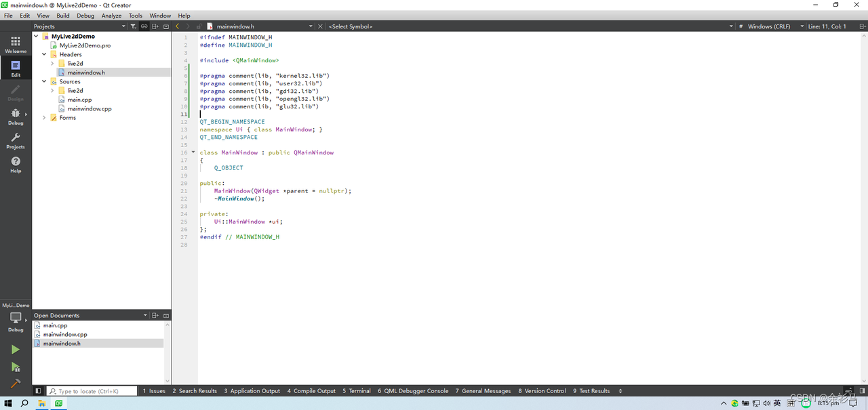
Task: Open output pane chooser arrows after Test Results
Action: [x=620, y=391]
